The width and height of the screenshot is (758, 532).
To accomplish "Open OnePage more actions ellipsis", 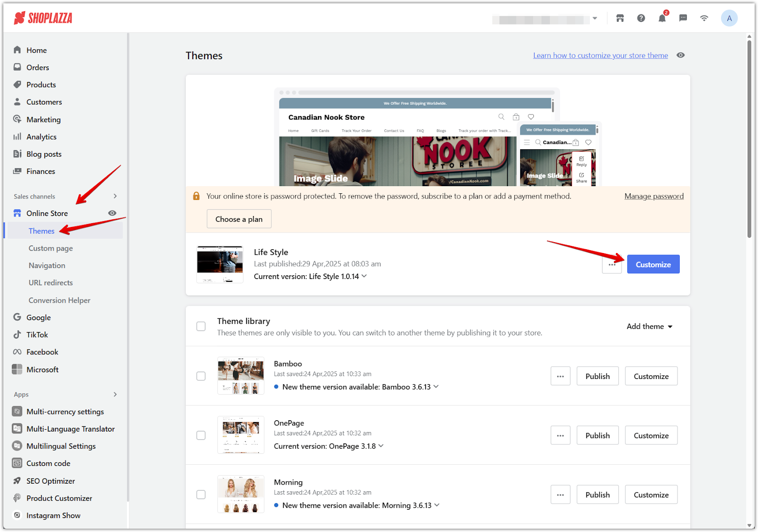I will 560,435.
